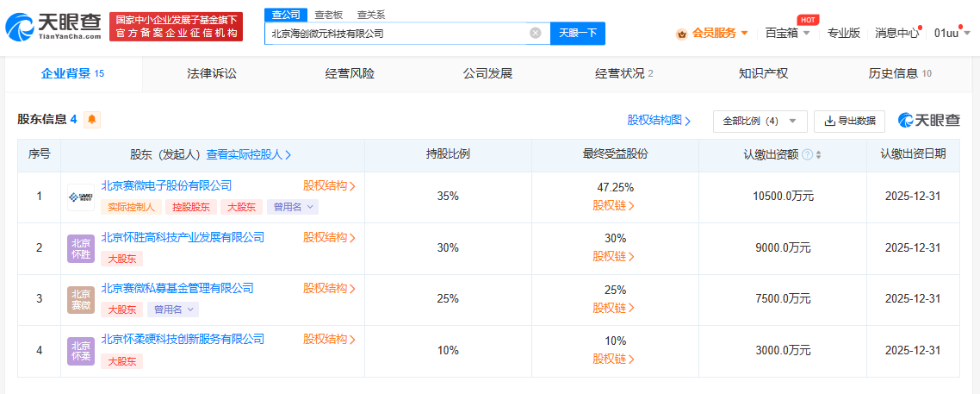
Task: Click the 天眼一下 search button
Action: [578, 33]
